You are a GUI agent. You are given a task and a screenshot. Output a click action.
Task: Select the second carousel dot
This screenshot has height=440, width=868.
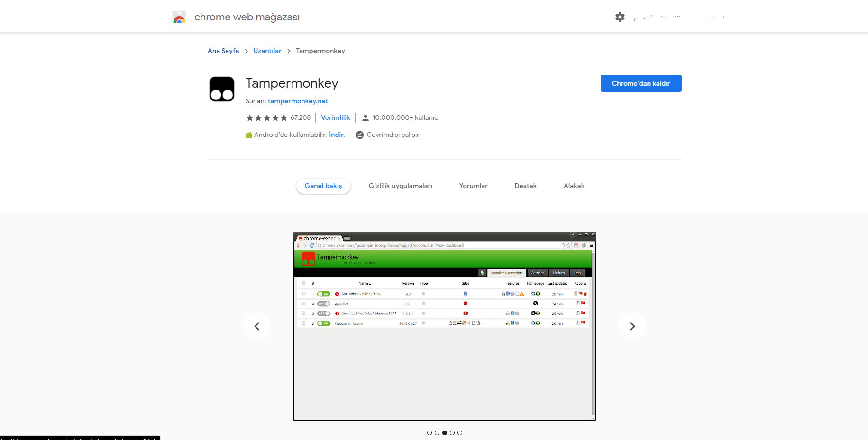(437, 433)
